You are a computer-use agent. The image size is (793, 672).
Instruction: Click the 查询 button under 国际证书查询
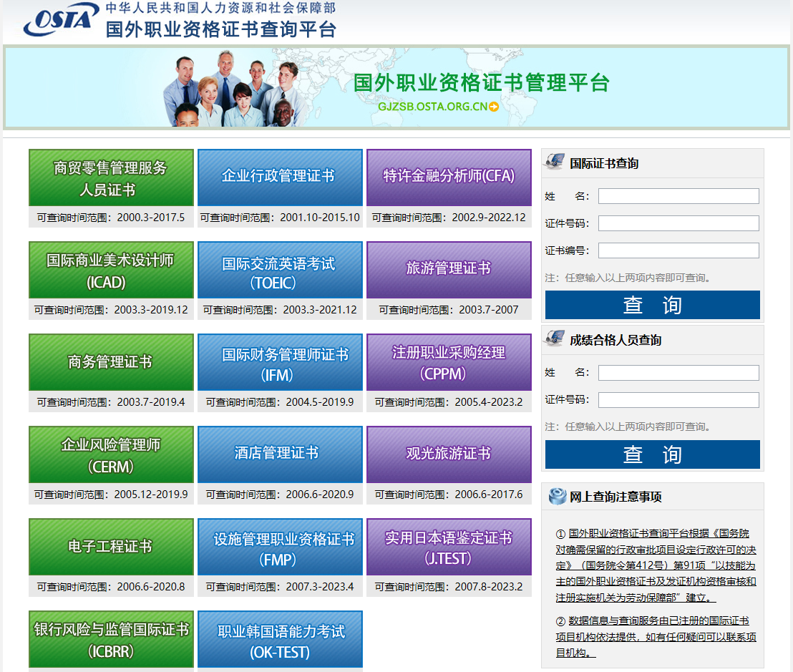coord(652,304)
